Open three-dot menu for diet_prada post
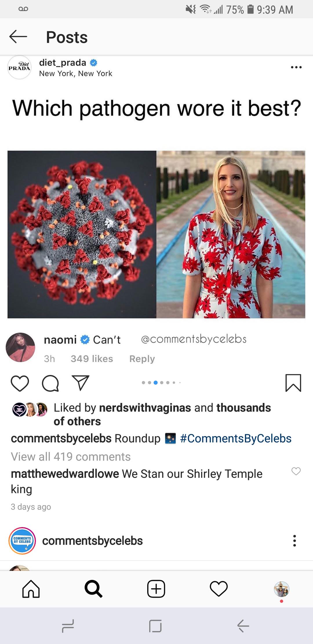 point(296,67)
